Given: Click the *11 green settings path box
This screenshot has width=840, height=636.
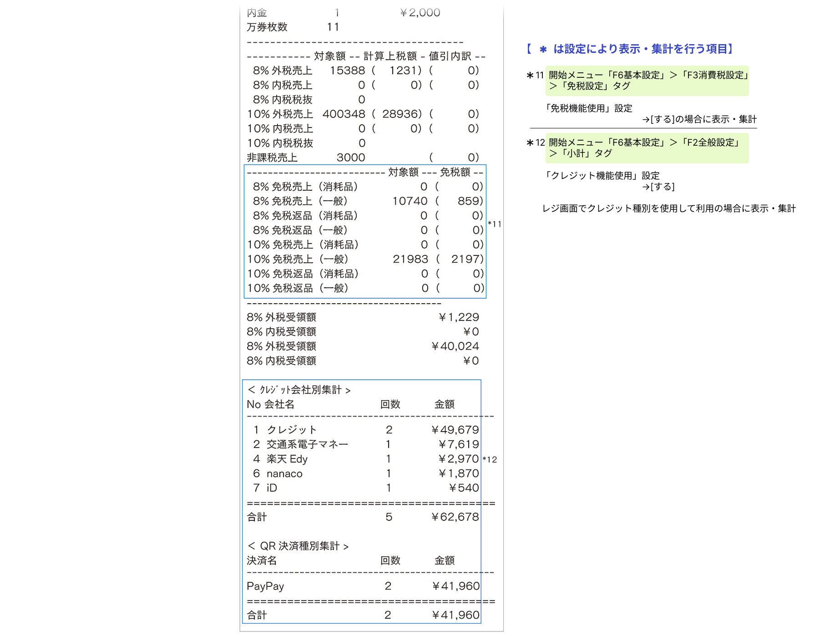Looking at the screenshot, I should (647, 81).
